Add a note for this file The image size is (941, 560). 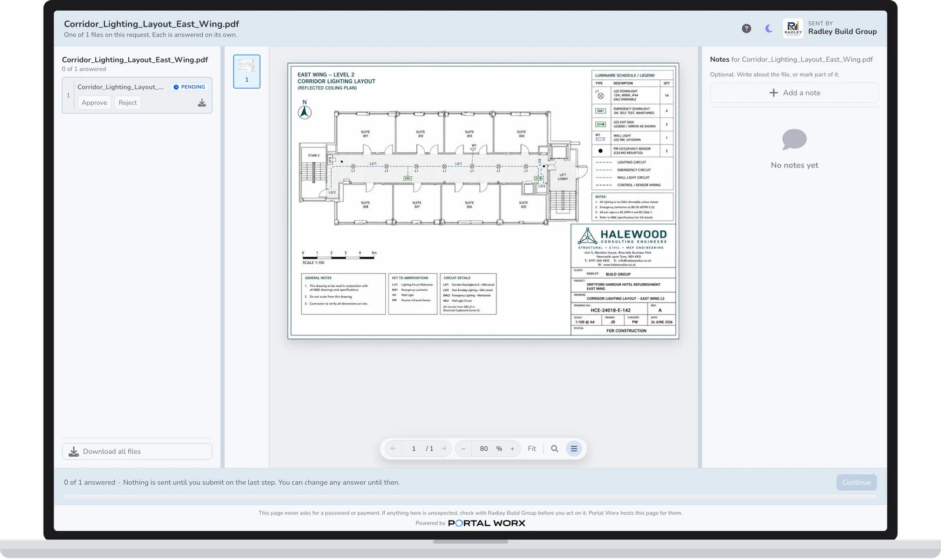click(795, 93)
